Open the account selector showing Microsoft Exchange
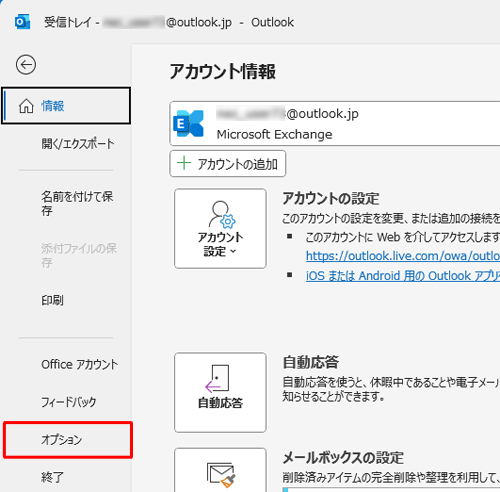 335,124
